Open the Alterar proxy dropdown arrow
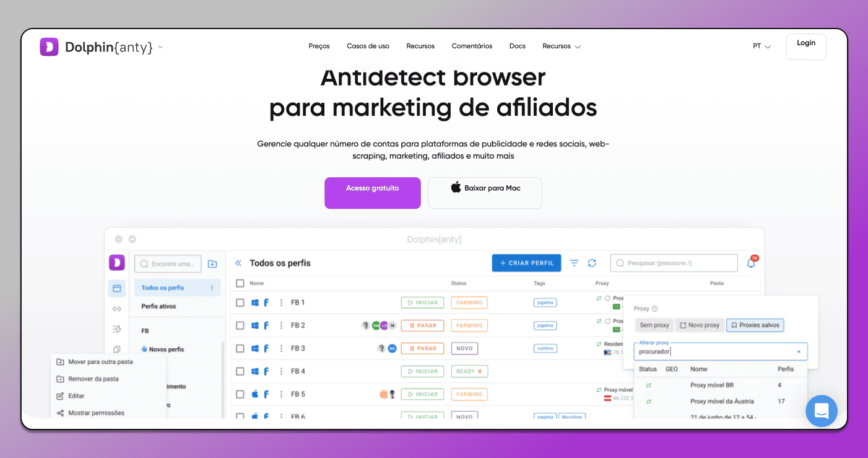This screenshot has width=868, height=458. pos(799,351)
